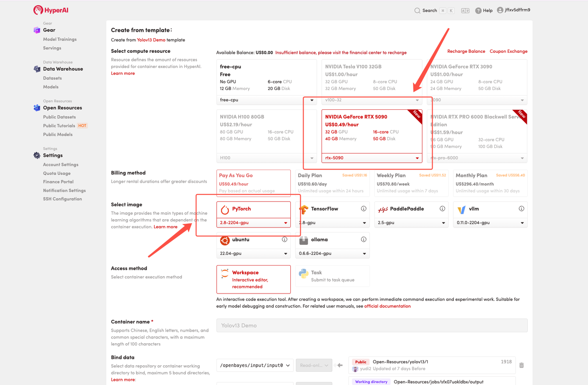This screenshot has height=385, width=588.
Task: Open the /openbayes/input/input0 path dropdown
Action: [255, 365]
